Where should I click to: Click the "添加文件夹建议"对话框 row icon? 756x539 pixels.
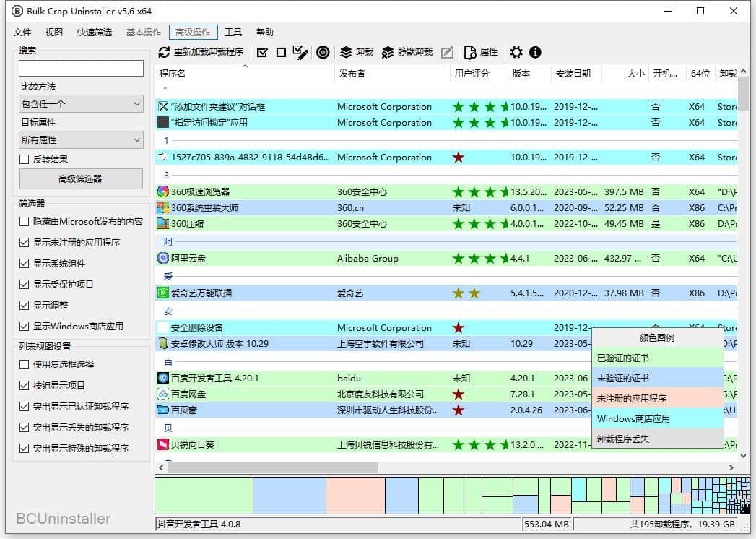163,107
